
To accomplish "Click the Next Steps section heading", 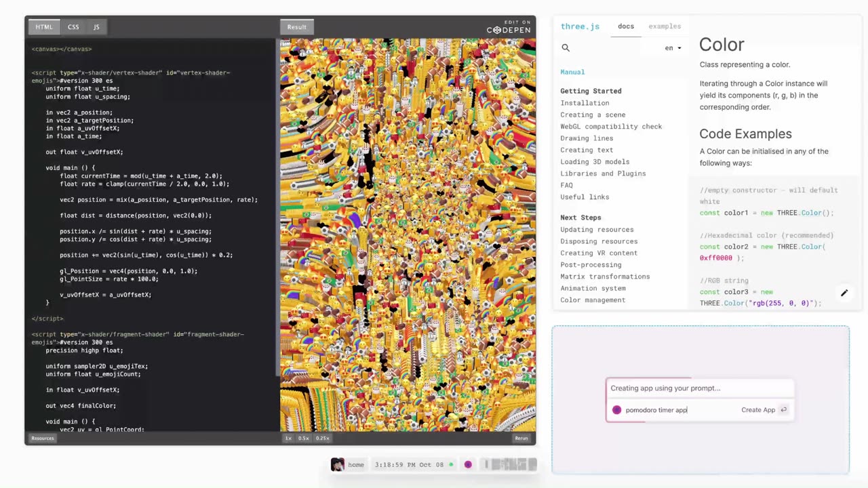I will pyautogui.click(x=580, y=218).
